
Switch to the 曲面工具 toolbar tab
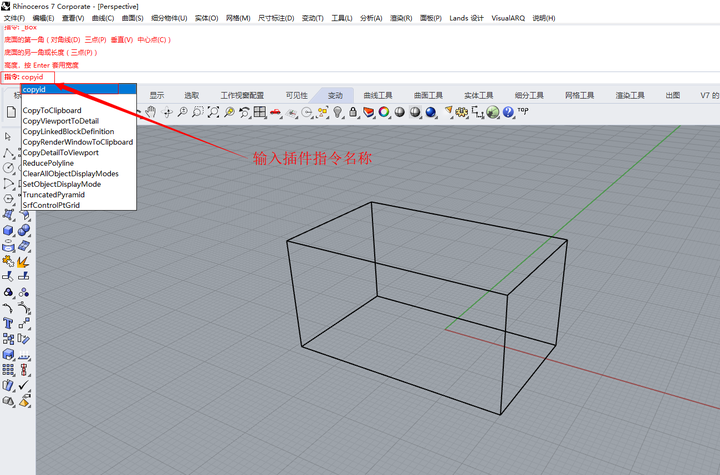(428, 95)
